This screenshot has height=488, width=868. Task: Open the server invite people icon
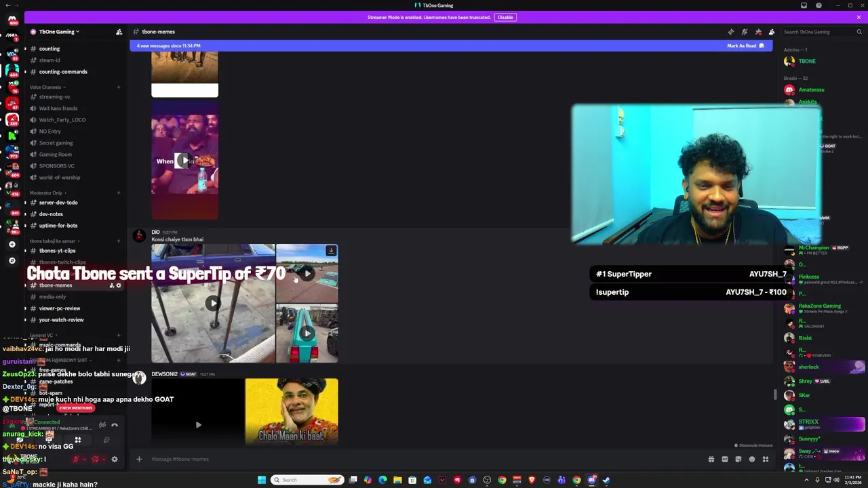pyautogui.click(x=119, y=32)
